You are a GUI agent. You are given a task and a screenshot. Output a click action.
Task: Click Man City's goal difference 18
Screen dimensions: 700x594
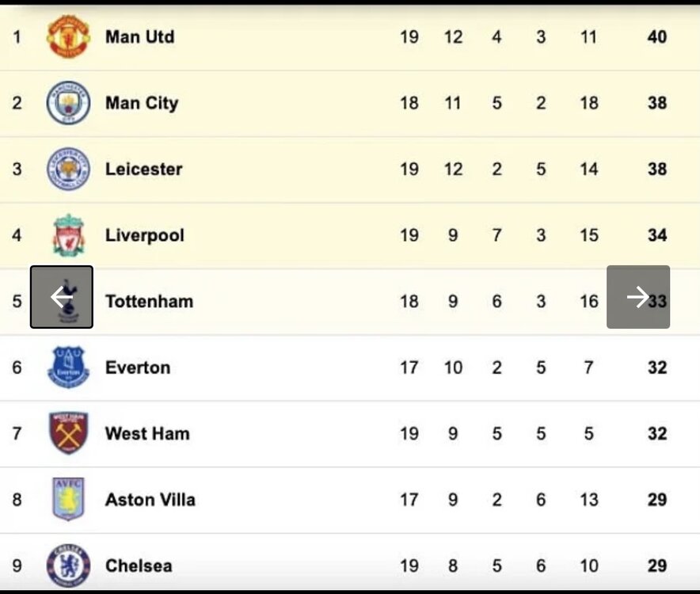pos(589,103)
